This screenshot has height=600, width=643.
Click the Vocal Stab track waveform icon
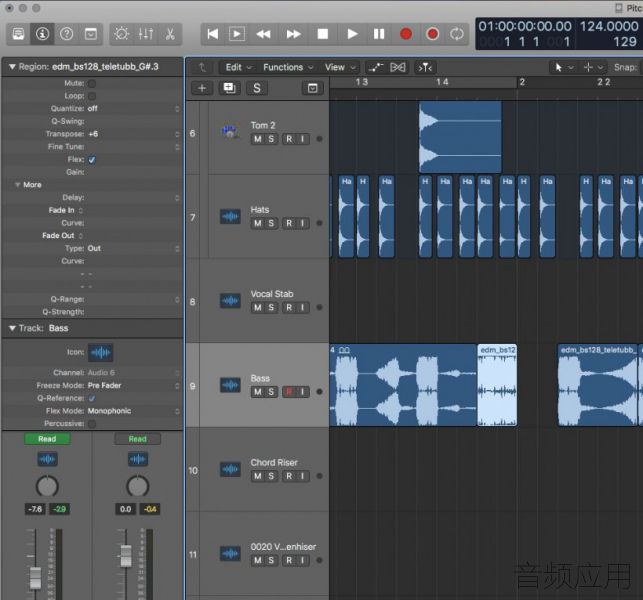tap(230, 301)
